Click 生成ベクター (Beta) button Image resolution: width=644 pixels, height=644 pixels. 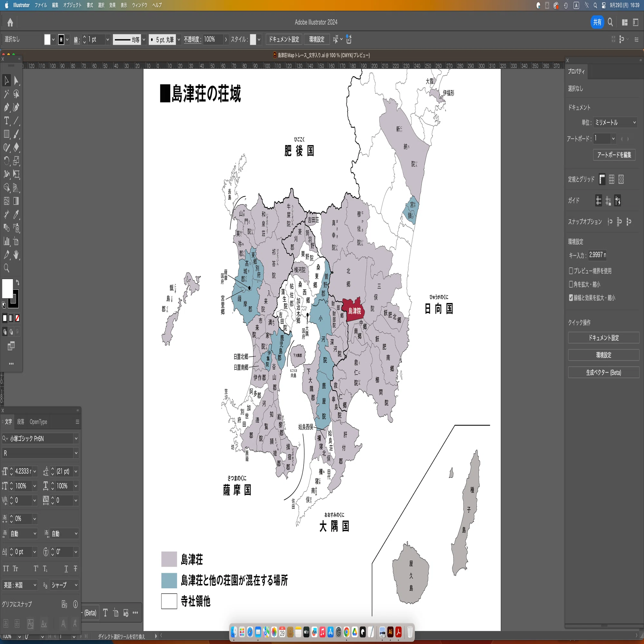click(x=604, y=373)
